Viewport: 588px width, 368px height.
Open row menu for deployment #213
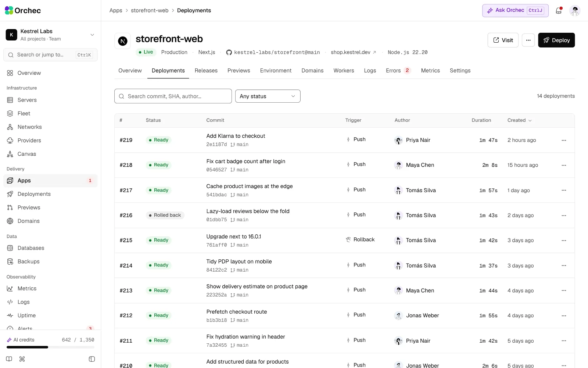pyautogui.click(x=564, y=290)
